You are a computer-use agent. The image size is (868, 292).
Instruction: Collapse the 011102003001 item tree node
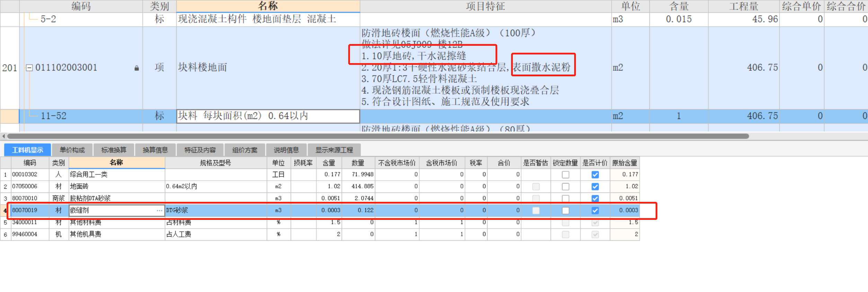point(29,68)
